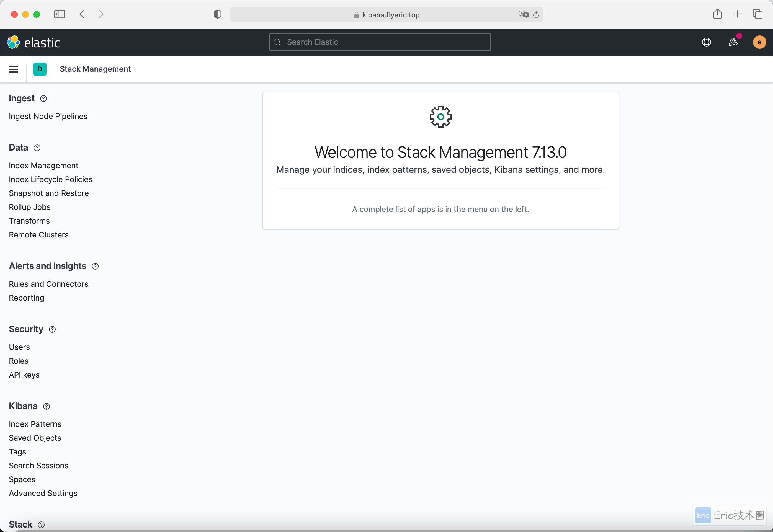
Task: Click the translate page icon
Action: point(523,14)
